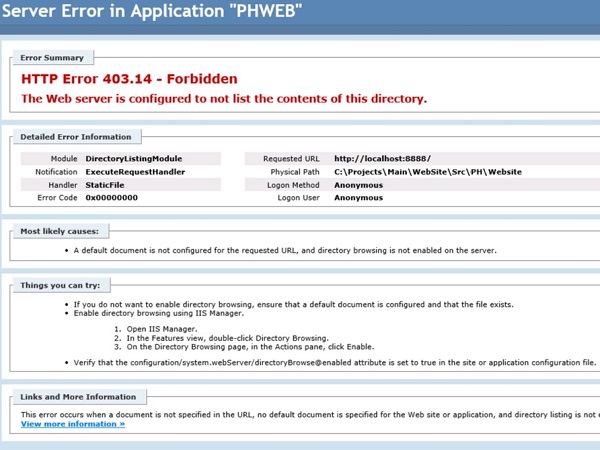The height and width of the screenshot is (450, 600).
Task: Click the 'This error occurs when a document is not specified' paragraph
Action: click(x=310, y=415)
